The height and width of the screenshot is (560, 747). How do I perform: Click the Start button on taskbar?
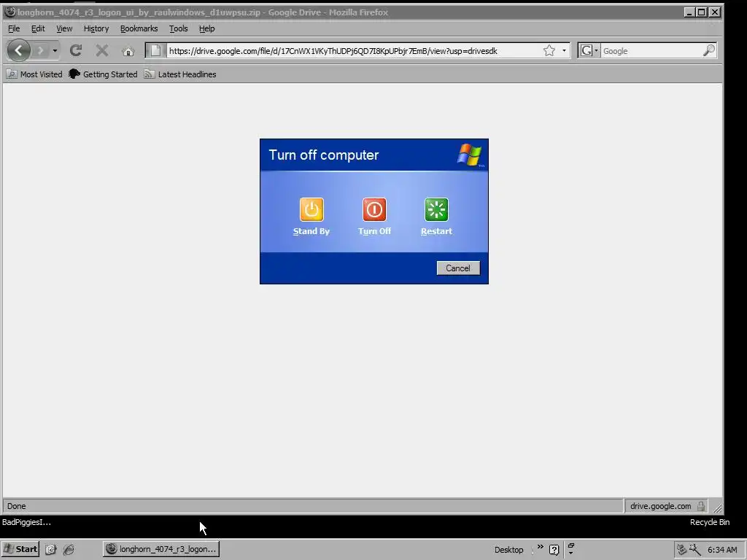point(20,549)
